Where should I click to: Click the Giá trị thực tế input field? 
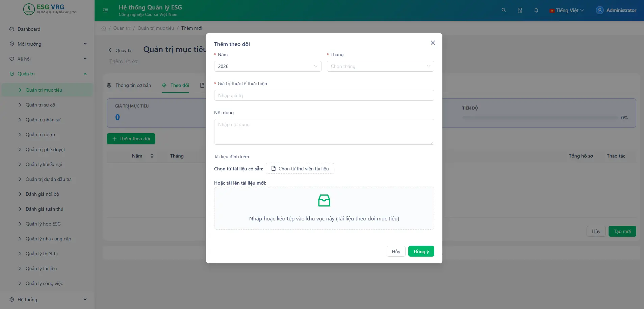pyautogui.click(x=324, y=95)
